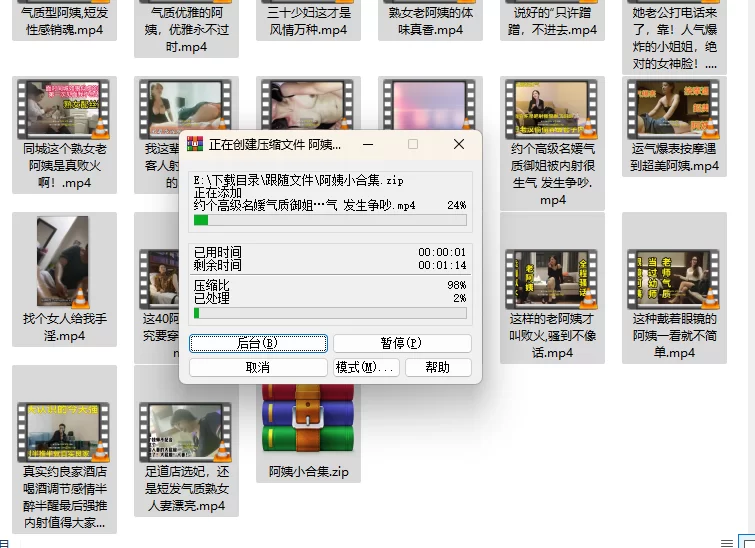
Task: Click the 后台(B) background button
Action: tap(258, 343)
